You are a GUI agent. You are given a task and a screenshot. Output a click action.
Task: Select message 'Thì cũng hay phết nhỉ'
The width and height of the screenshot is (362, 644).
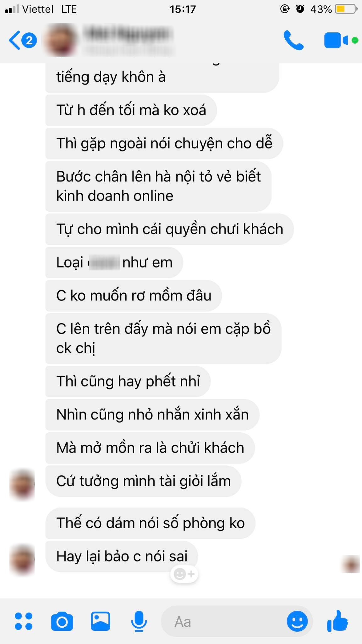[x=128, y=381]
